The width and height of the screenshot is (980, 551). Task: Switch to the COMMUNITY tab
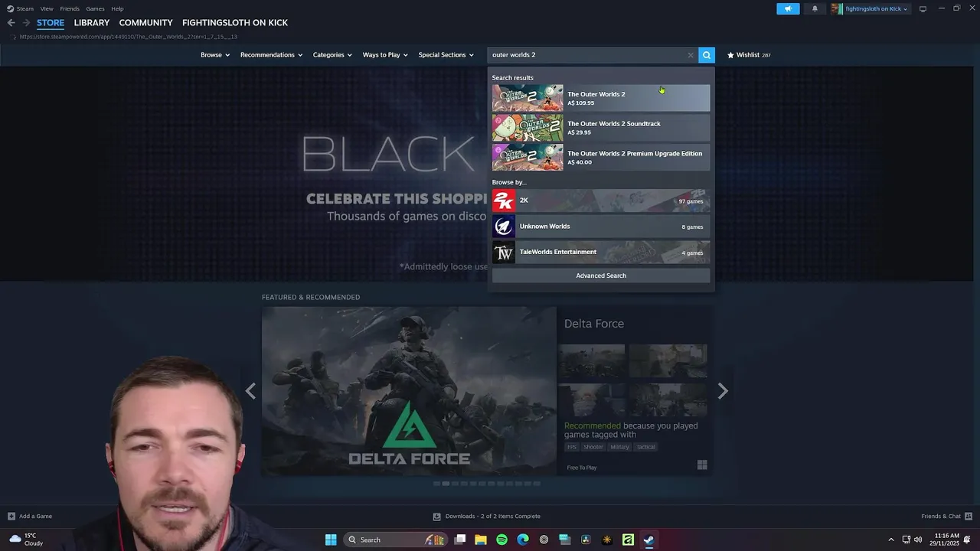(145, 23)
